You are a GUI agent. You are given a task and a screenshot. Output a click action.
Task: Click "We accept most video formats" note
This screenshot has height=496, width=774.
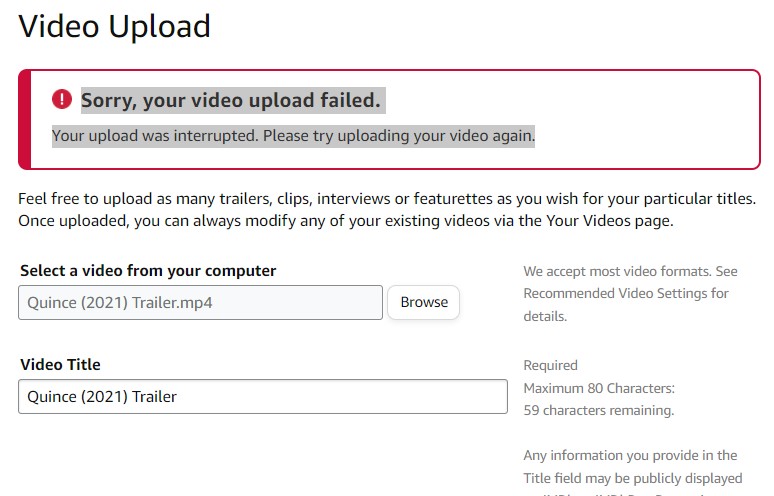coord(630,271)
